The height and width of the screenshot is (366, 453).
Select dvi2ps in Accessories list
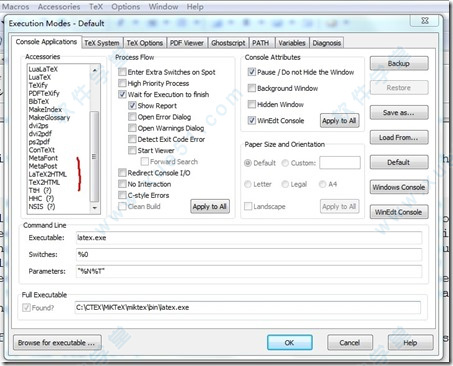(x=38, y=126)
